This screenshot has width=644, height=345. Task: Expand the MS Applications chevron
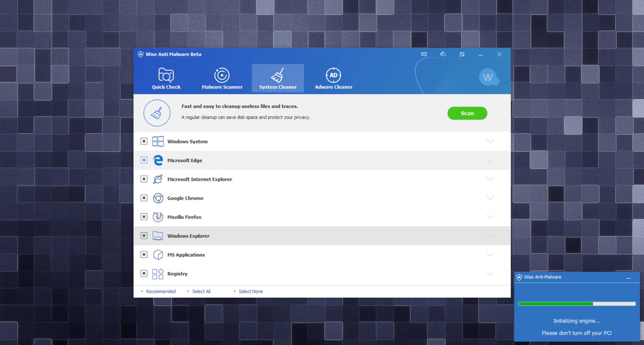click(x=490, y=254)
